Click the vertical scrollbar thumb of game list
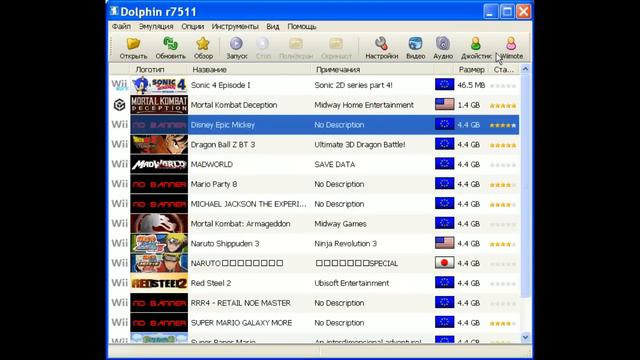Image resolution: width=640 pixels, height=360 pixels. [x=525, y=186]
